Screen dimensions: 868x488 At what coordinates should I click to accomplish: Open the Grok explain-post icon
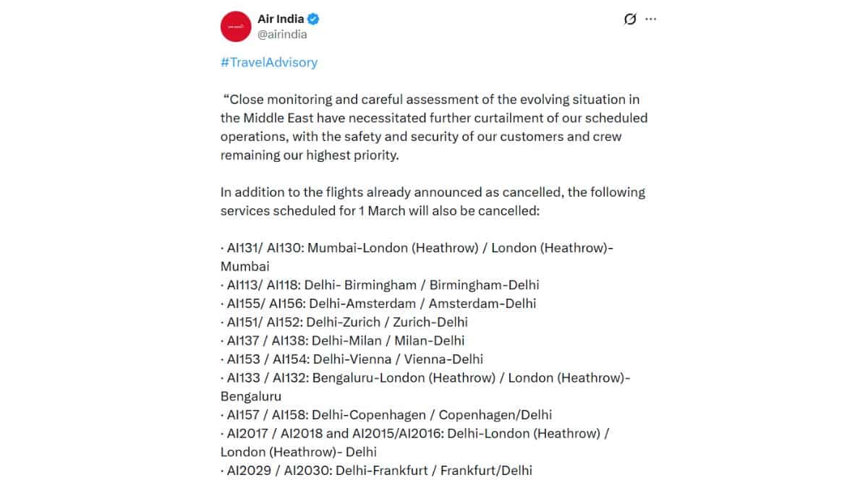click(629, 20)
